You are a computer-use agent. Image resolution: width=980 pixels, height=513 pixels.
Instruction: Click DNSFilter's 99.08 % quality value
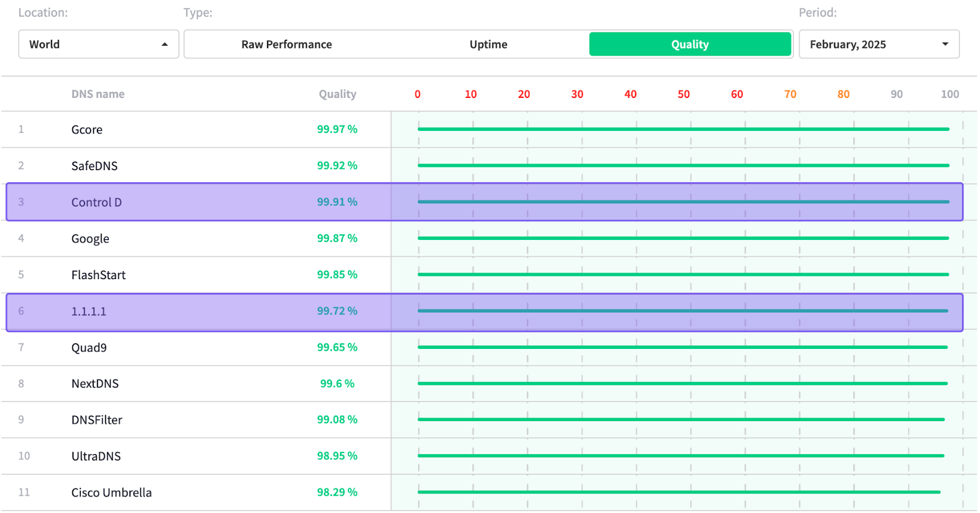(337, 419)
